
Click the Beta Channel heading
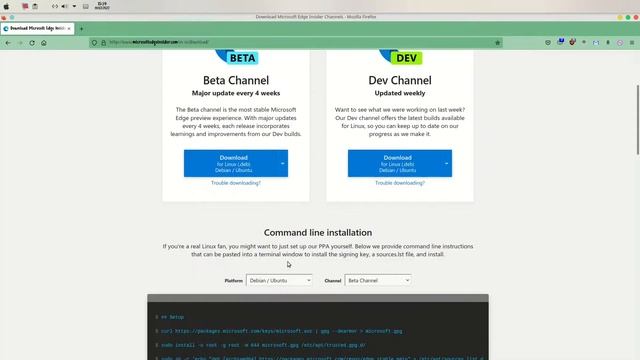(236, 80)
